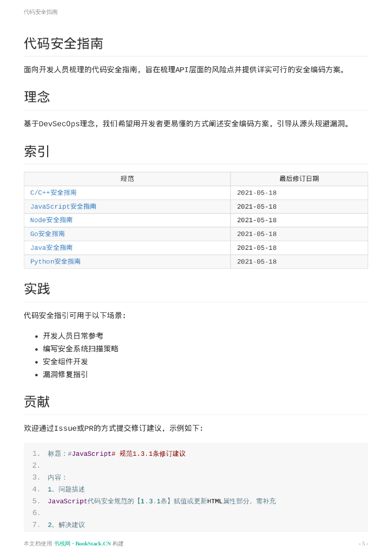Click the bullet item 编写安全系统扫描策略
This screenshot has width=392, height=555.
pos(81,349)
